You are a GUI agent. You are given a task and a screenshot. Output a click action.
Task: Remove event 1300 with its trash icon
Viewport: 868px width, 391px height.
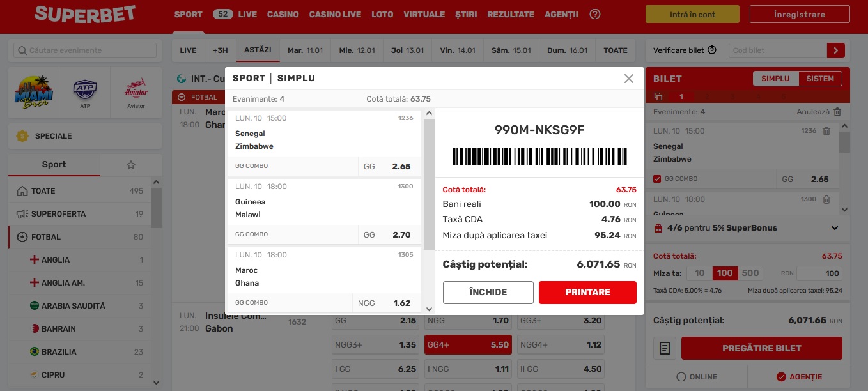click(x=826, y=199)
